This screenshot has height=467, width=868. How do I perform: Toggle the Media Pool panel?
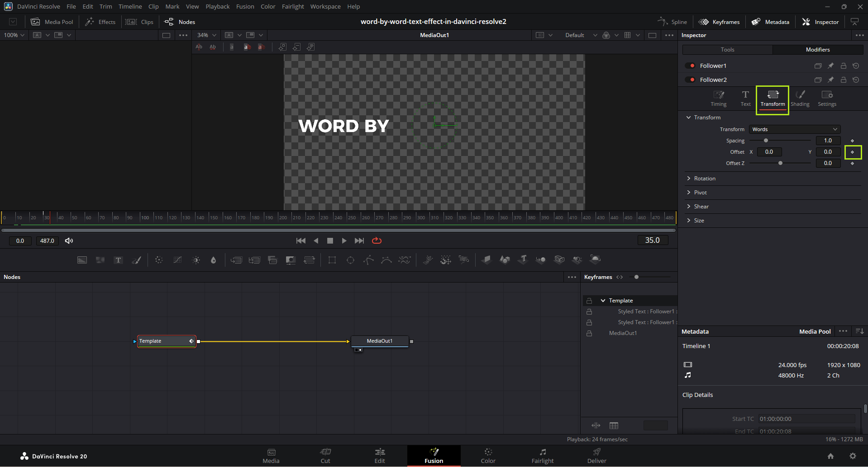[x=52, y=22]
